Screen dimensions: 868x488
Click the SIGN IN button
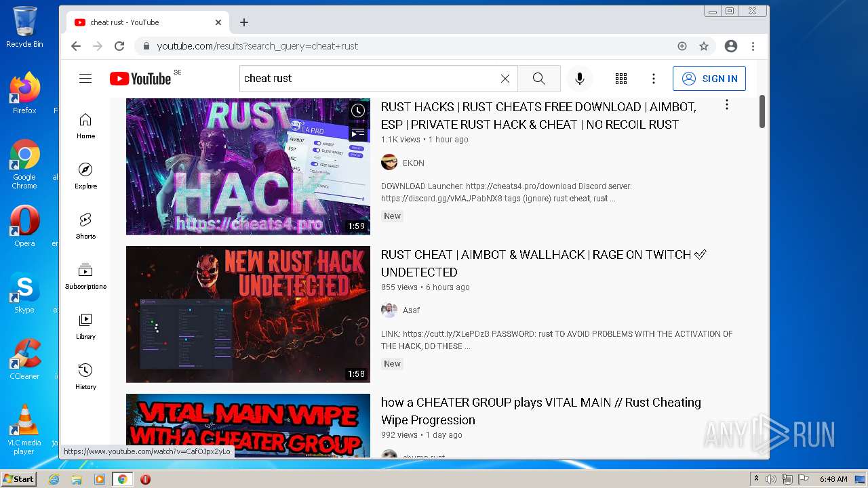[709, 79]
